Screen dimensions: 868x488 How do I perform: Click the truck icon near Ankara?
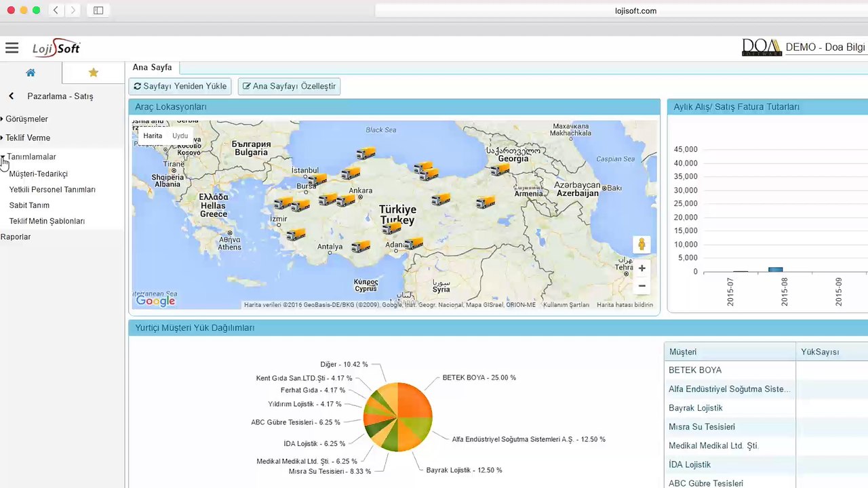pos(346,200)
